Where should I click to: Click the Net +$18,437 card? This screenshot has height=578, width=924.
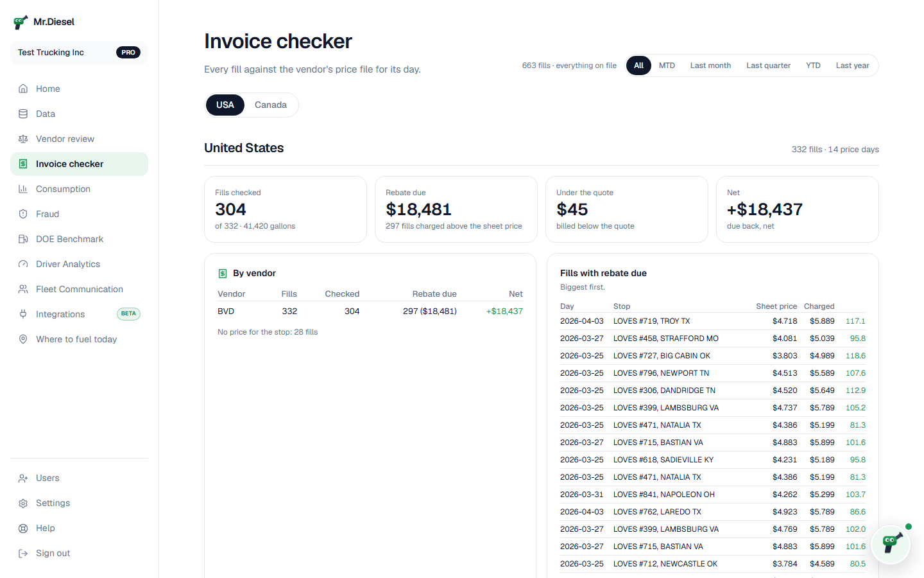[x=798, y=209]
